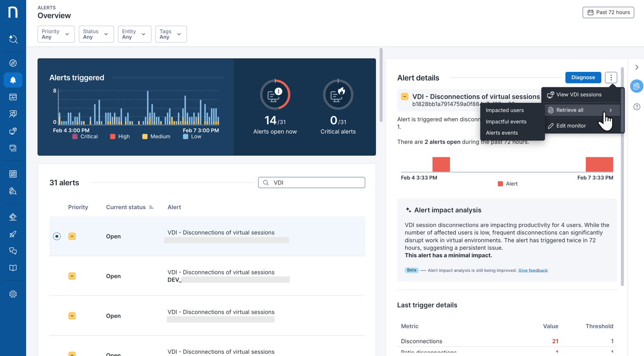Image resolution: width=644 pixels, height=356 pixels.
Task: Open the Give feedback link
Action: click(x=533, y=270)
